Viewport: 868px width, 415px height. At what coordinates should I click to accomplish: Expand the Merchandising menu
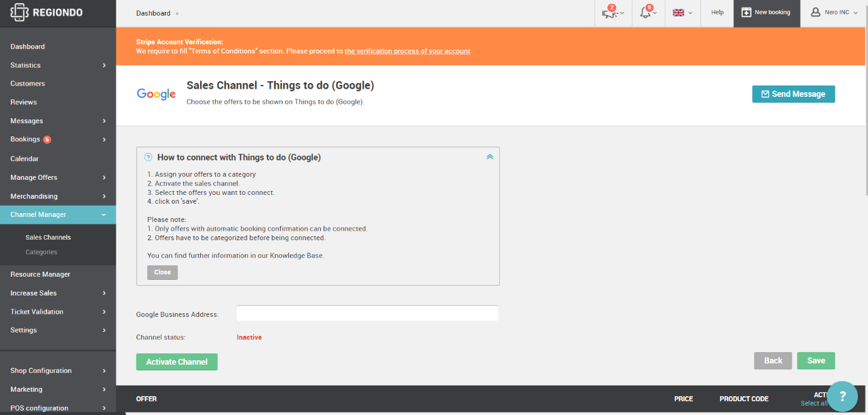[58, 196]
